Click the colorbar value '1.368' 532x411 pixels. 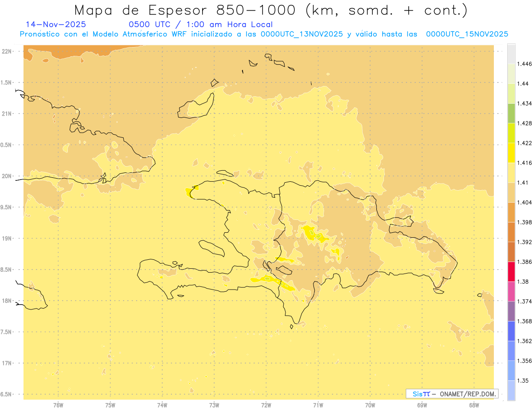[x=524, y=321]
